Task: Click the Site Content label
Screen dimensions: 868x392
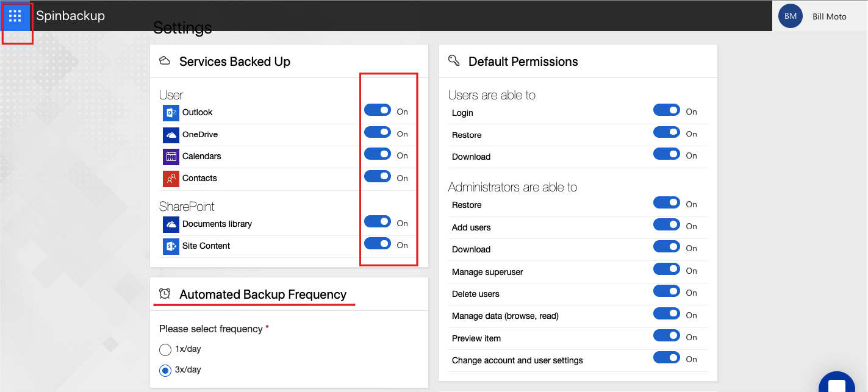Action: 206,246
